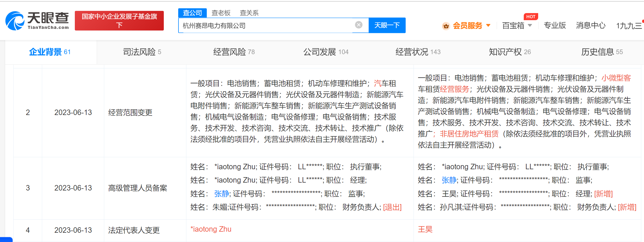Expand the 百宝箱 dropdown arrow
The image size is (644, 242).
tap(530, 26)
